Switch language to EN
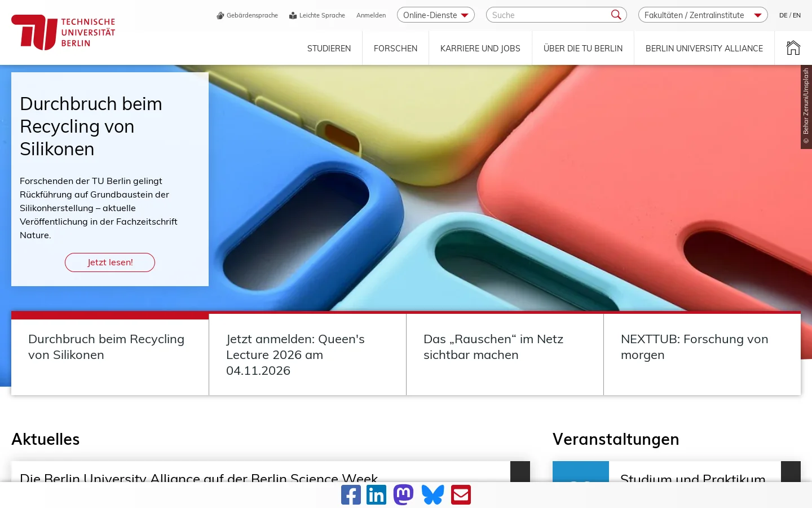The image size is (812, 508). 797,15
